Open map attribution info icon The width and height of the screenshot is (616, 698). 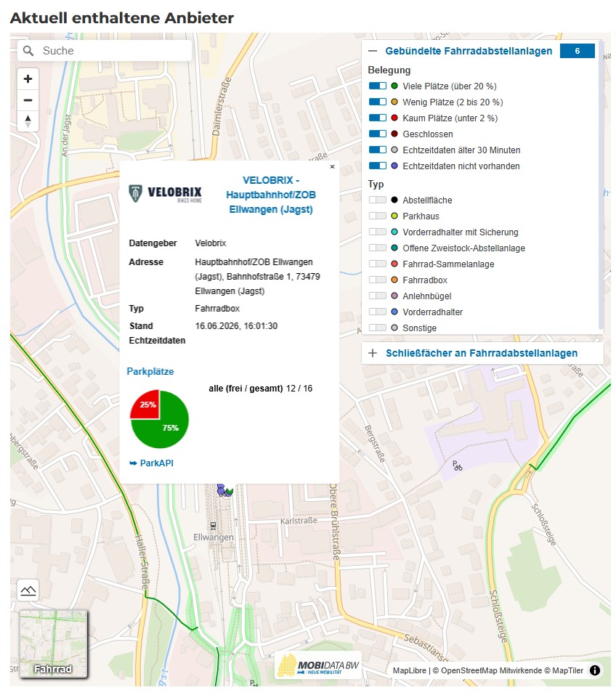pos(595,670)
